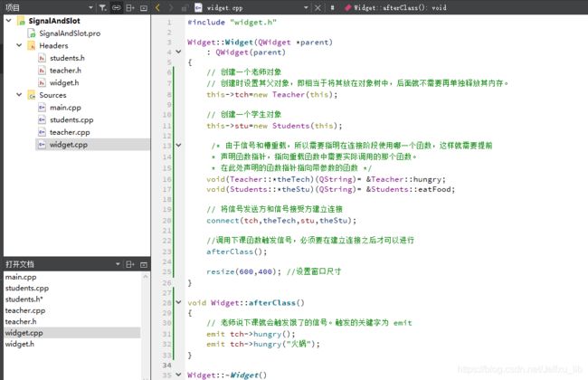
Task: Click the this->tch=new Teacher(this) line
Action: [272, 94]
